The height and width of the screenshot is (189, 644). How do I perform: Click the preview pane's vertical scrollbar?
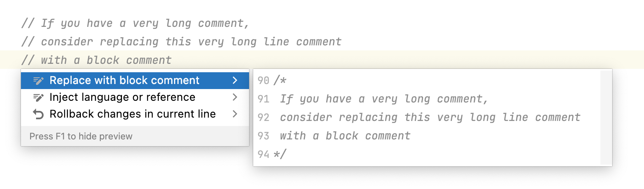(606, 118)
